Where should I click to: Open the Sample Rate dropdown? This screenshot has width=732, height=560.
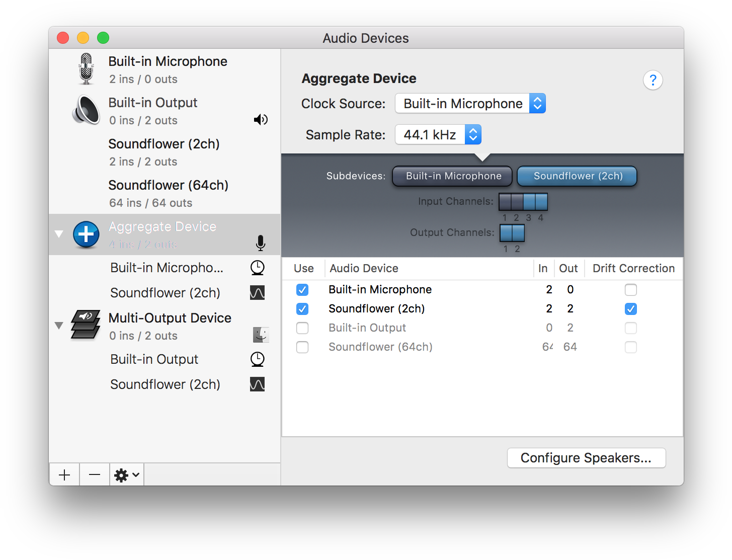438,135
